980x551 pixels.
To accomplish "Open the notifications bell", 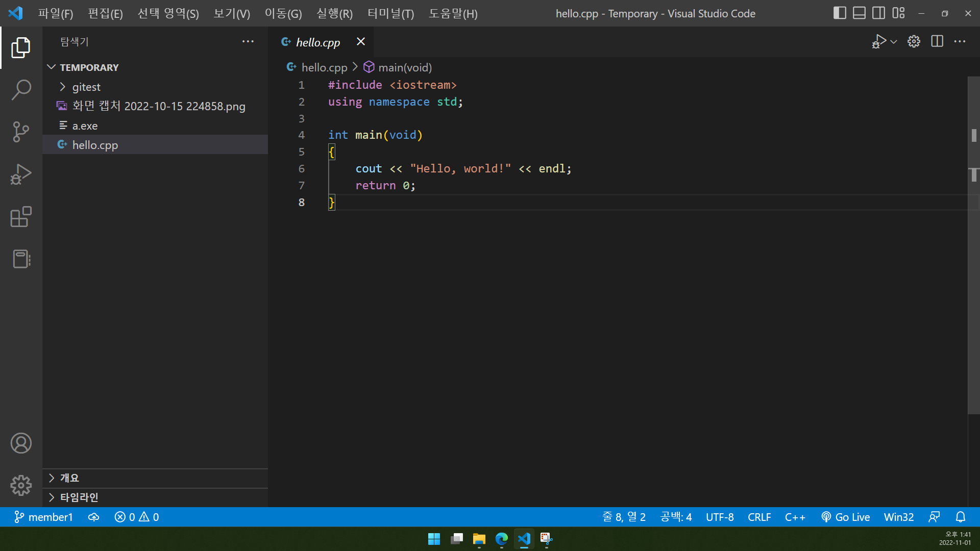I will pos(961,517).
